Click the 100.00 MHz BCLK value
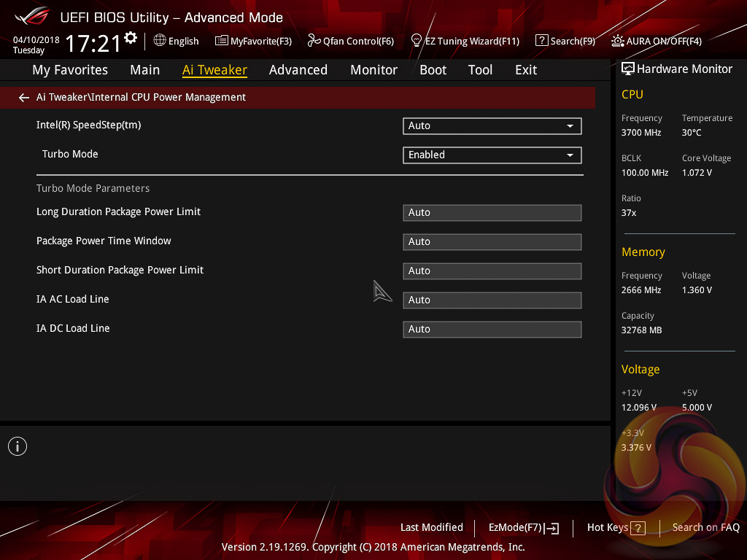The width and height of the screenshot is (747, 560). pos(645,172)
